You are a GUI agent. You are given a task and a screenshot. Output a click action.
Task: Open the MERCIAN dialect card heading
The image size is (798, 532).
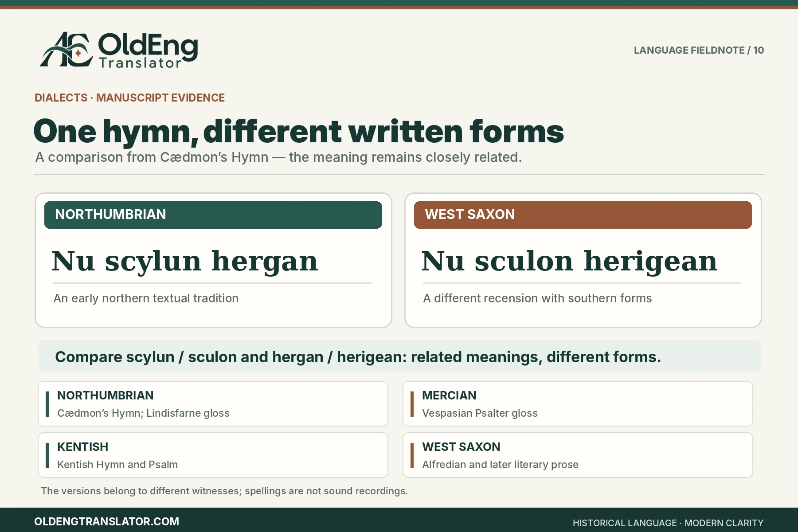tap(449, 395)
